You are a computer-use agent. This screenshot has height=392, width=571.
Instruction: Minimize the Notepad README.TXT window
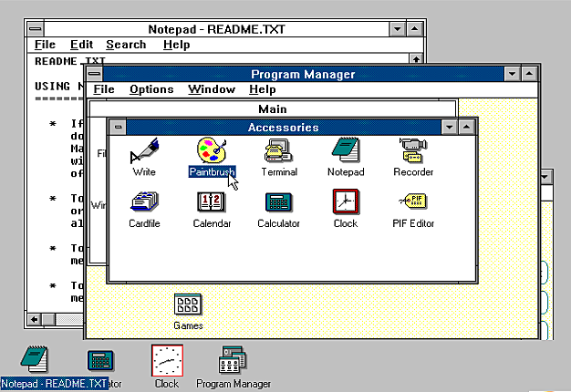point(398,29)
